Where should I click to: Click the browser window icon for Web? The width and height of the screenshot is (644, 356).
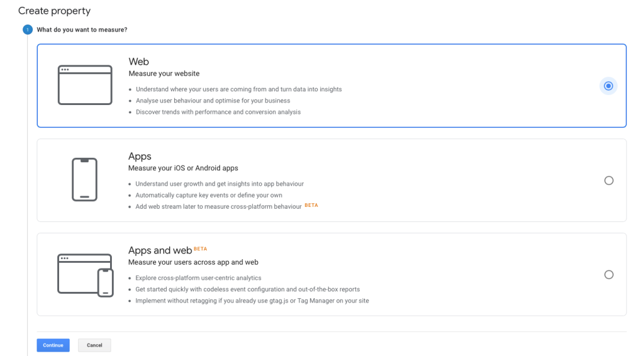(84, 85)
